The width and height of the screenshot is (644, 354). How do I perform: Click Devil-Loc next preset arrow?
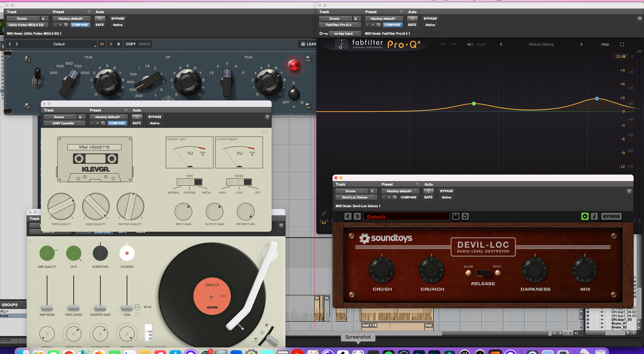tap(357, 216)
